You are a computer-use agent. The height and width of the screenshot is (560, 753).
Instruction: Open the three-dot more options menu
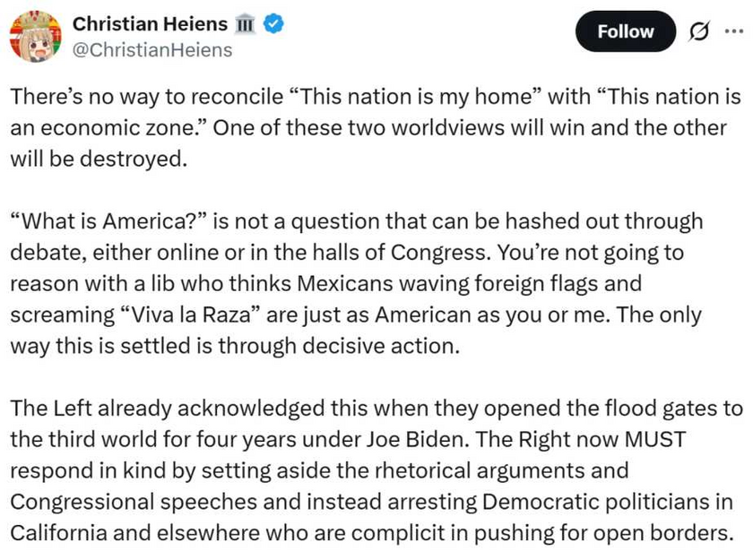pyautogui.click(x=734, y=31)
